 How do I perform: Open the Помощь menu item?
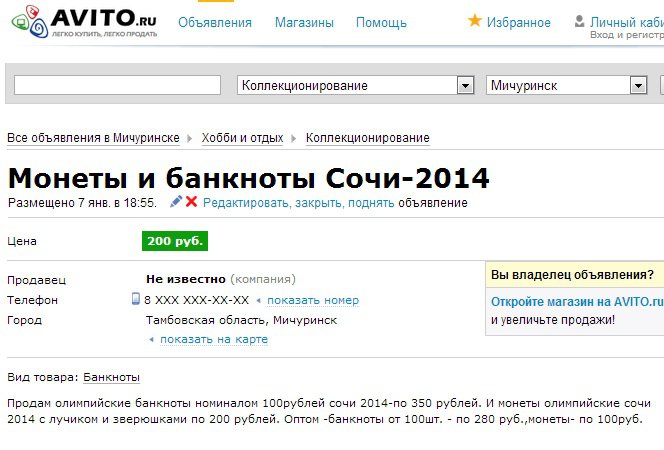point(381,22)
